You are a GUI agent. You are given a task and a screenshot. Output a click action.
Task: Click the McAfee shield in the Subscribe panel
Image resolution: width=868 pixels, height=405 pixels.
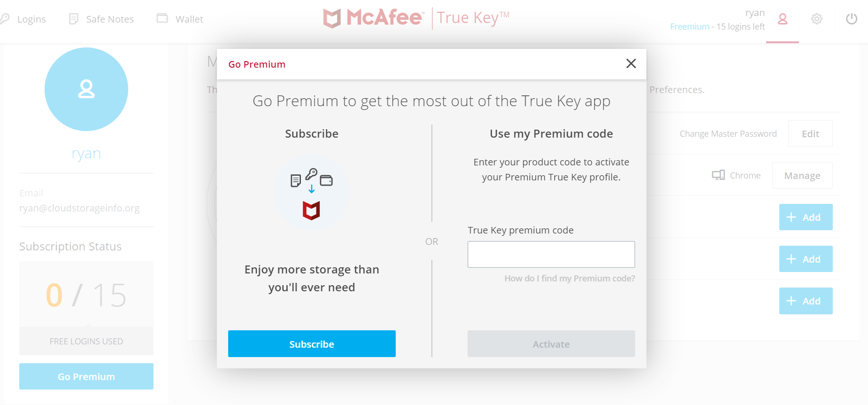312,210
